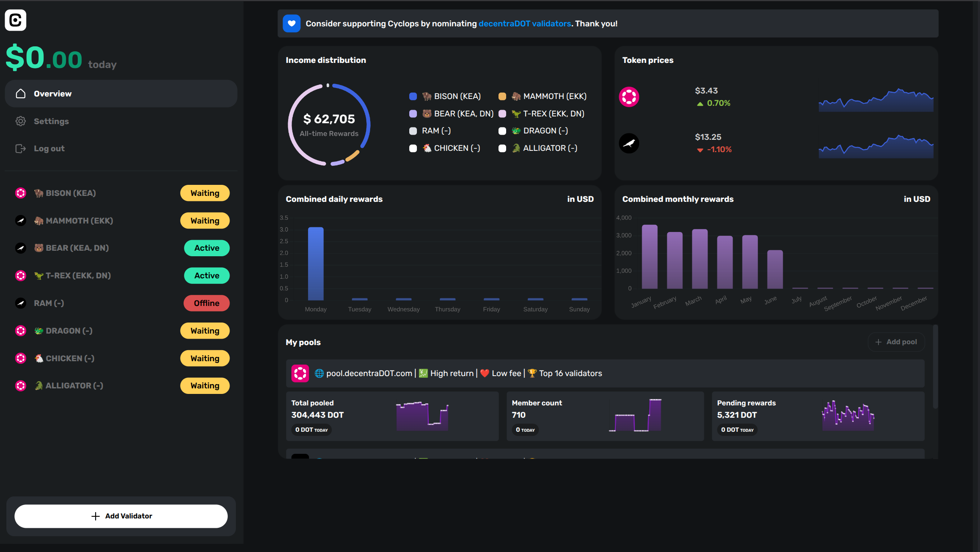The height and width of the screenshot is (552, 980).
Task: Click the Polkadot token icon in Token prices
Action: coord(629,97)
